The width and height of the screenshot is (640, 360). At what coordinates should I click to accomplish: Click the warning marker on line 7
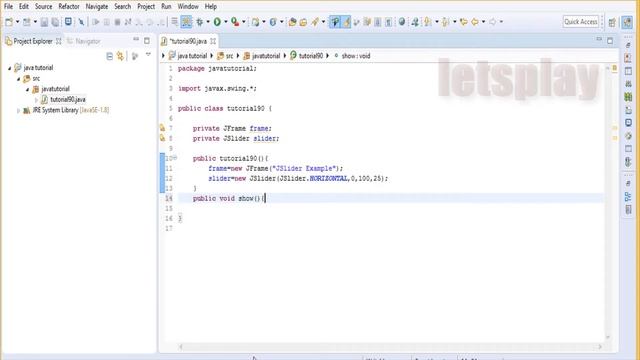[162, 128]
